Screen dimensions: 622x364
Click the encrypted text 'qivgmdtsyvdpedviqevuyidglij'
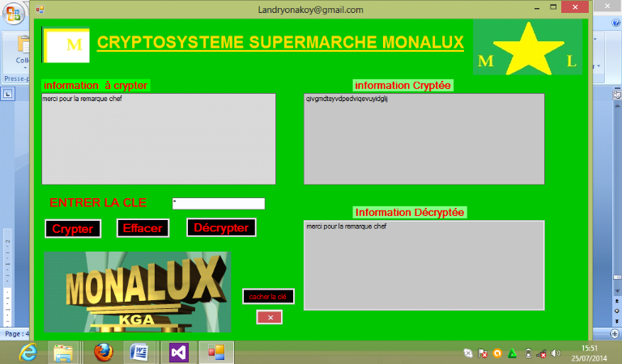(347, 99)
